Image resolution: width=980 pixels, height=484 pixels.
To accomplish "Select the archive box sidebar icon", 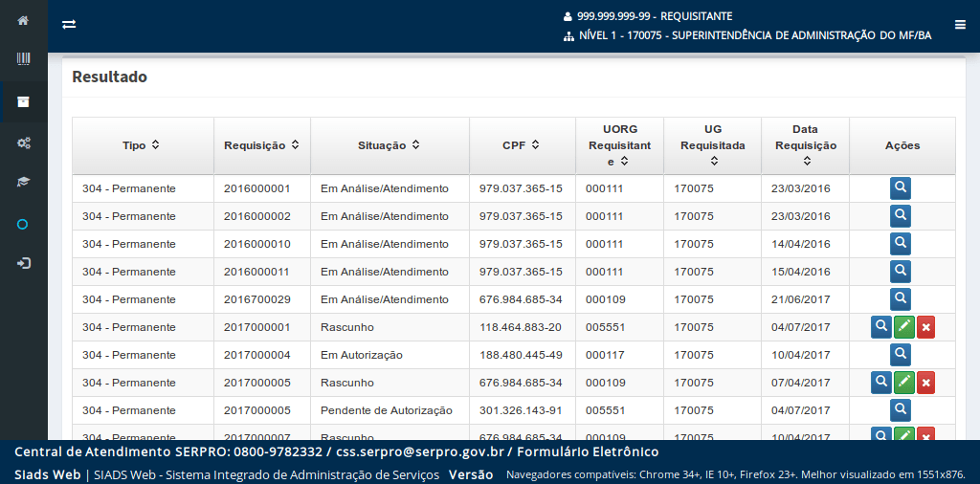I will (23, 101).
